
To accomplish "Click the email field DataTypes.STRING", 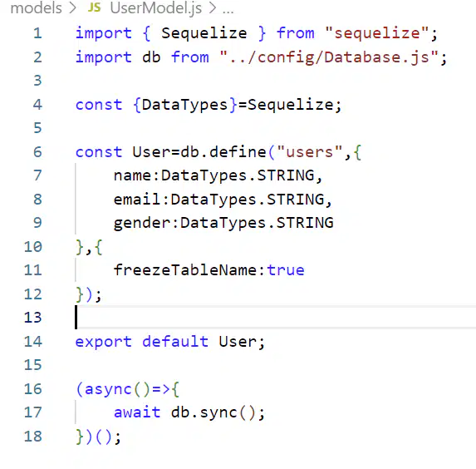I will pyautogui.click(x=248, y=200).
